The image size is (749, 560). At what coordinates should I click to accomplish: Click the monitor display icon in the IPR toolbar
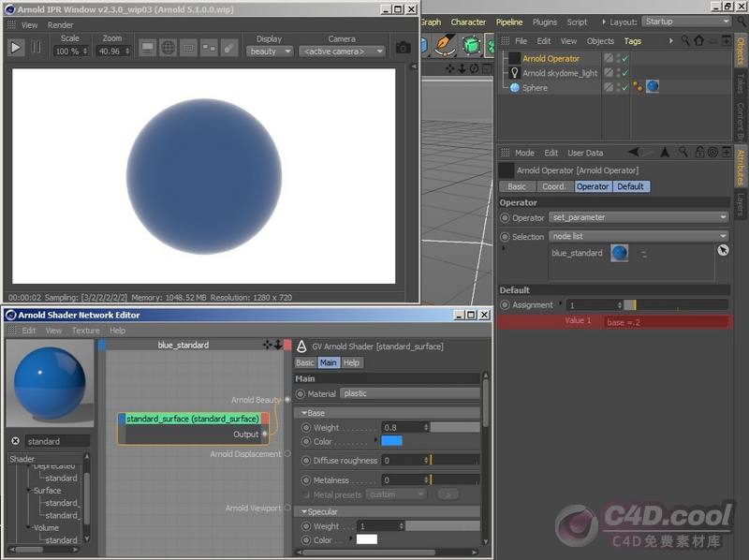coord(148,48)
